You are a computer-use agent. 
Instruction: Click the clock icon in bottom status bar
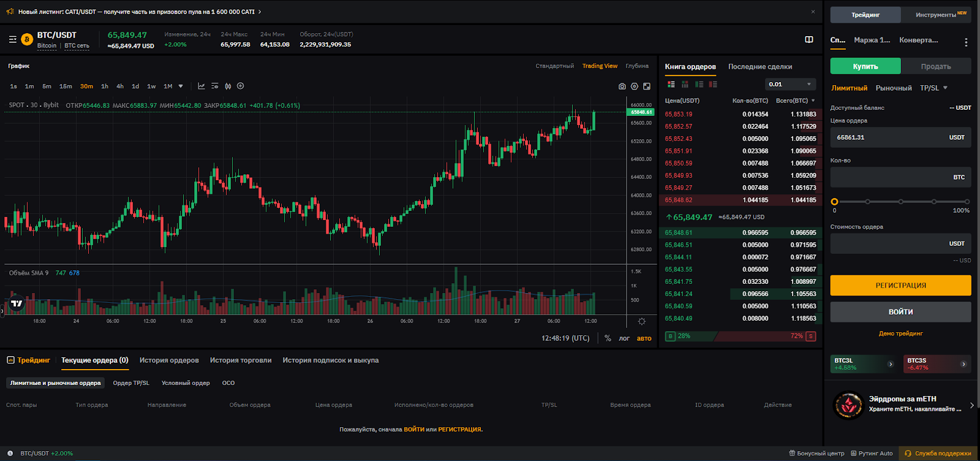pyautogui.click(x=10, y=454)
